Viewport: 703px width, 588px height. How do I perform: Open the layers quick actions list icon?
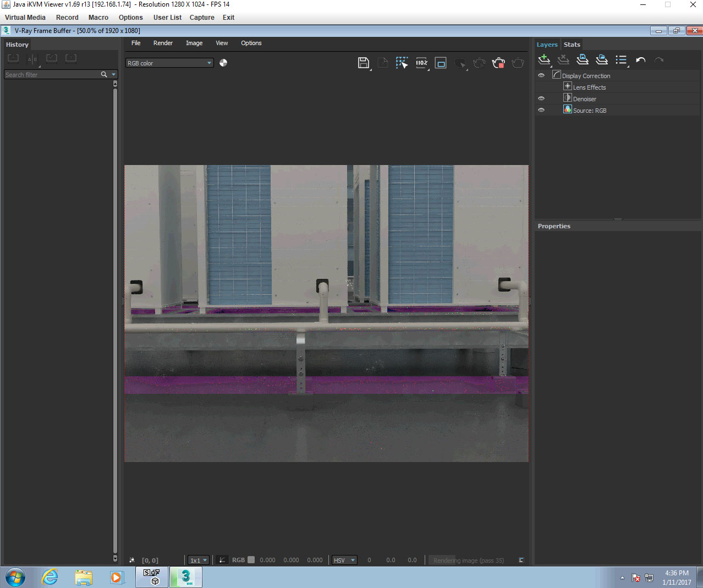tap(622, 60)
